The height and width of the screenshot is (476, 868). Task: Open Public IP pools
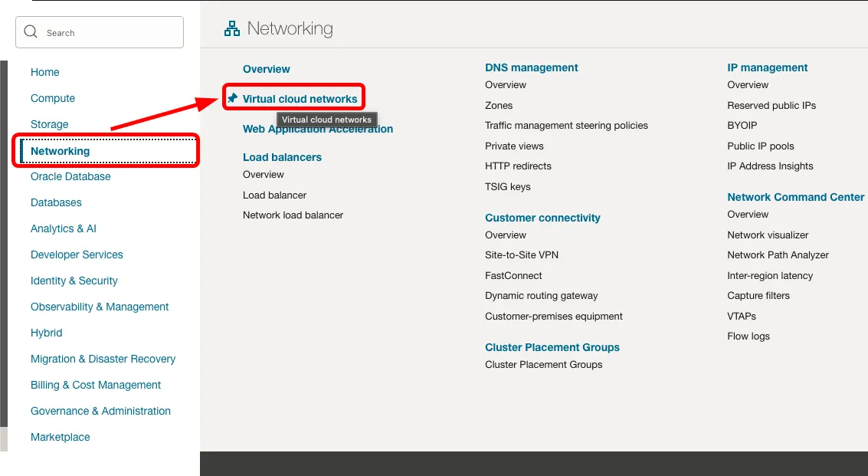pyautogui.click(x=761, y=146)
